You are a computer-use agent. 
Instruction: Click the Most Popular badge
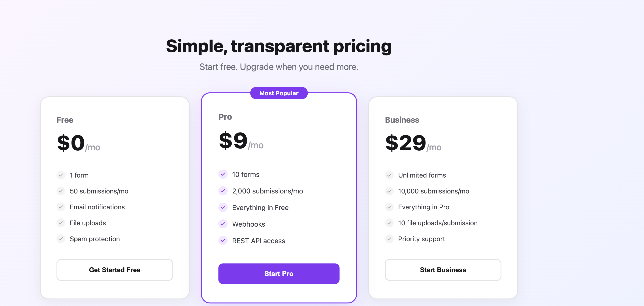click(279, 93)
